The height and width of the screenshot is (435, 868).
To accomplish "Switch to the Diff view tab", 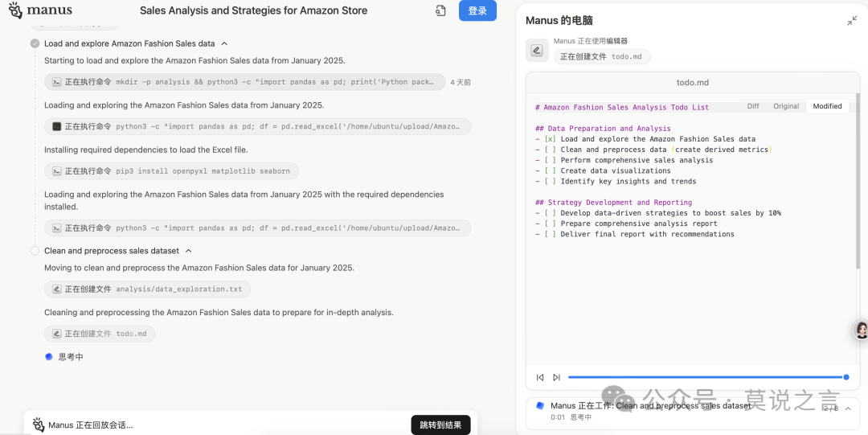I will (x=753, y=106).
